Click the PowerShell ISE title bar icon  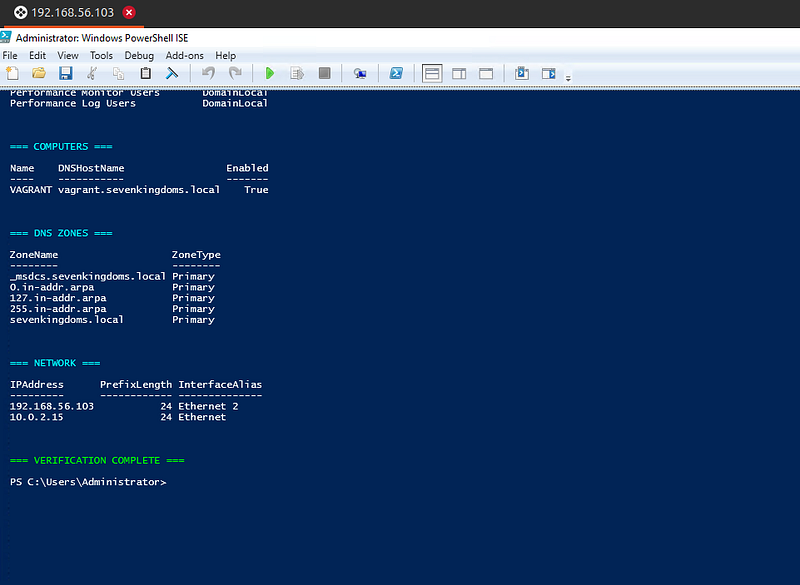(x=6, y=37)
